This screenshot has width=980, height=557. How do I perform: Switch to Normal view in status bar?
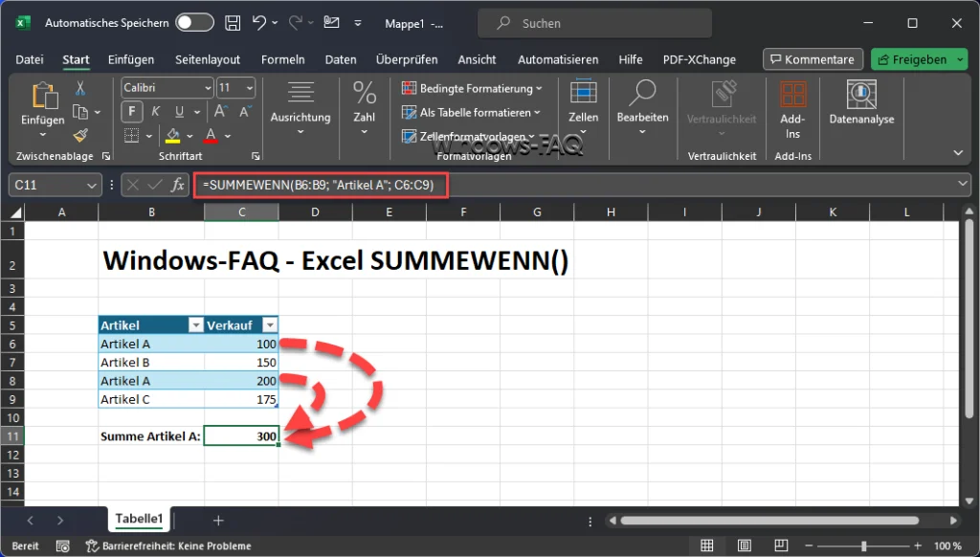point(707,546)
